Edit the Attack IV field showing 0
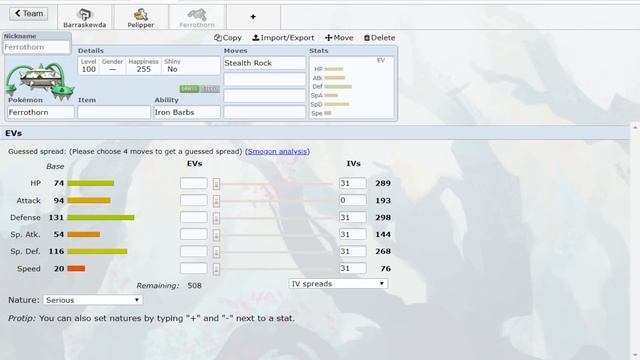Screen dimensions: 640x360 [353, 200]
